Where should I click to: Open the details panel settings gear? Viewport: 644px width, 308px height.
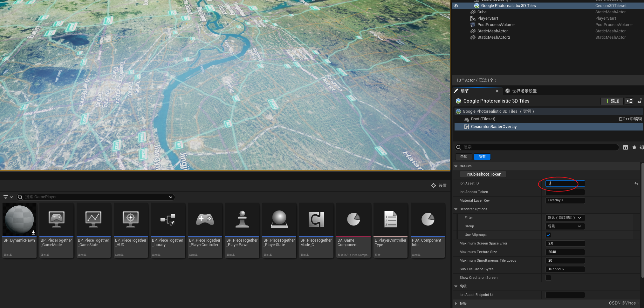pyautogui.click(x=641, y=147)
